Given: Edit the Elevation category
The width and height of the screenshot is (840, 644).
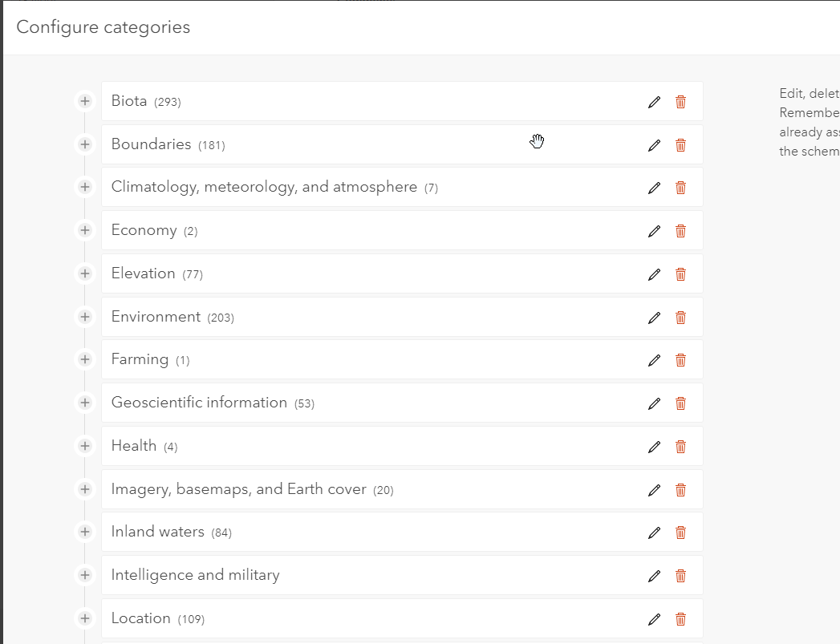Looking at the screenshot, I should pos(654,274).
